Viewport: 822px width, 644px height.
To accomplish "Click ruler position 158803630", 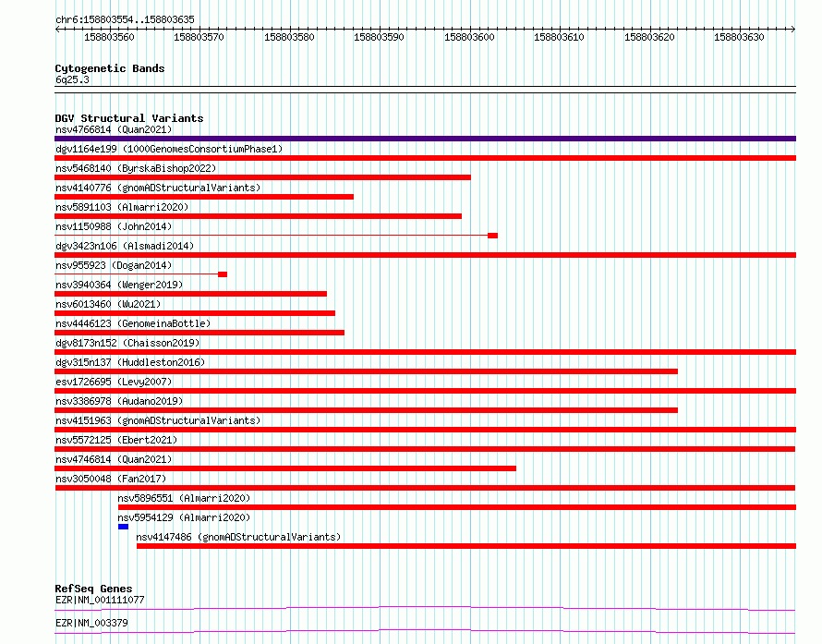I will 739,37.
